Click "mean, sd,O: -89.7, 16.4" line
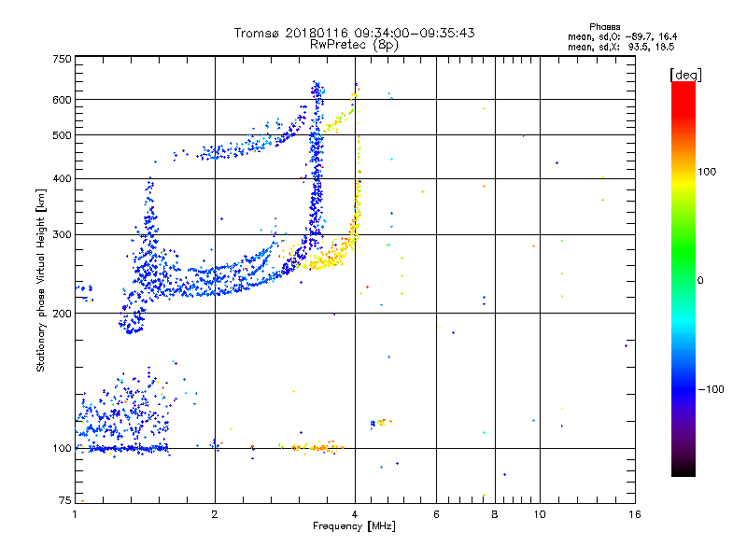Viewport: 747px width, 560px height. click(622, 36)
